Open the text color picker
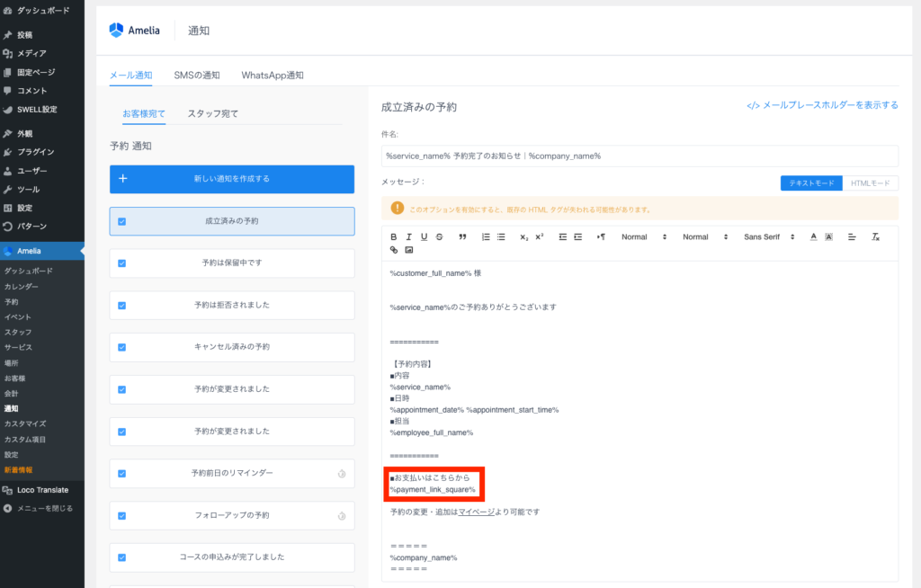The height and width of the screenshot is (588, 921). [813, 236]
